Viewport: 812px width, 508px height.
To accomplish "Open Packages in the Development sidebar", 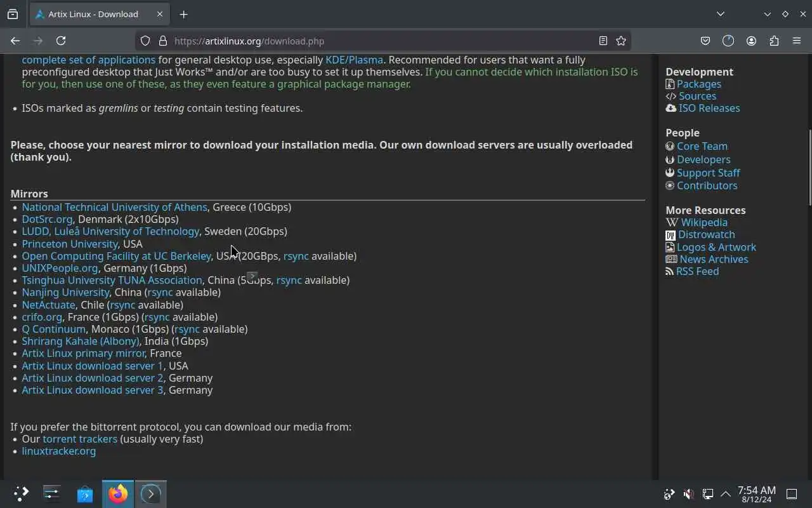I will coord(698,84).
